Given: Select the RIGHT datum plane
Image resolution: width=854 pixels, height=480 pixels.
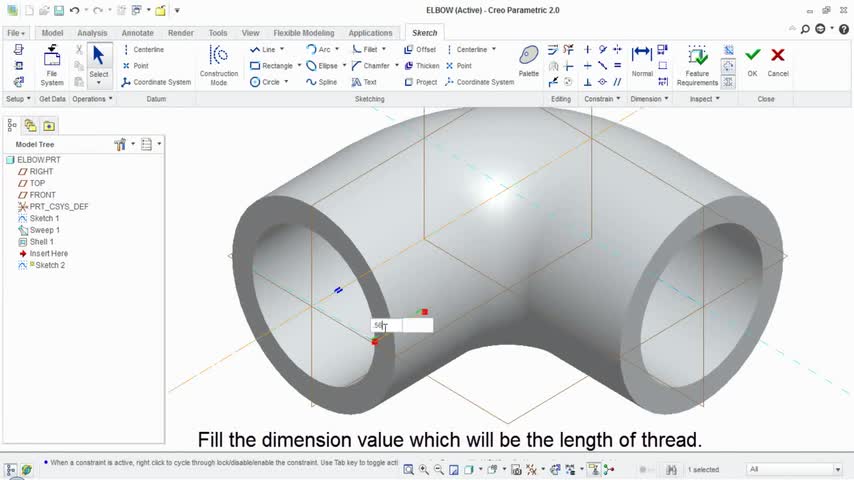Looking at the screenshot, I should [x=41, y=172].
